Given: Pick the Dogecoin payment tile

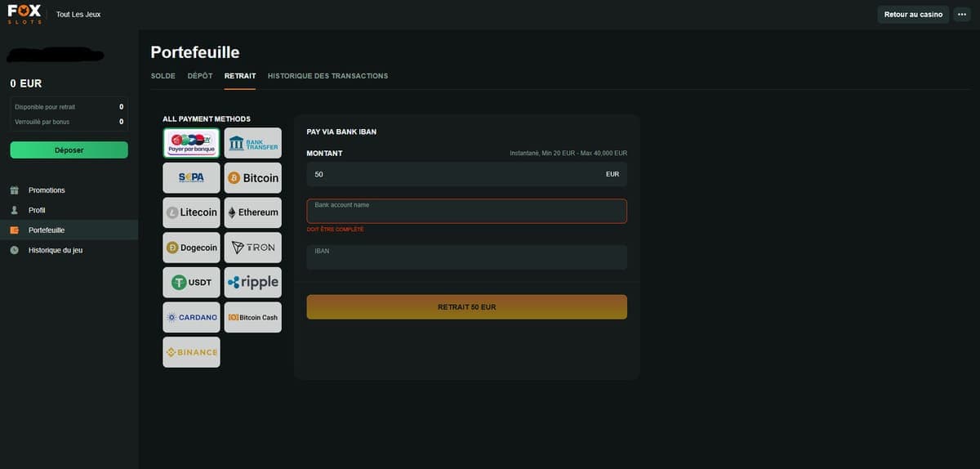Looking at the screenshot, I should click(x=191, y=248).
